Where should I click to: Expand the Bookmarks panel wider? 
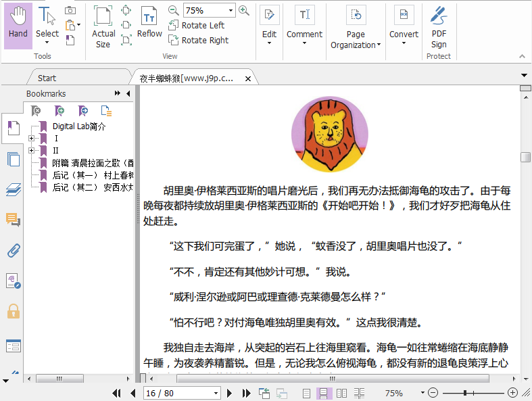118,93
